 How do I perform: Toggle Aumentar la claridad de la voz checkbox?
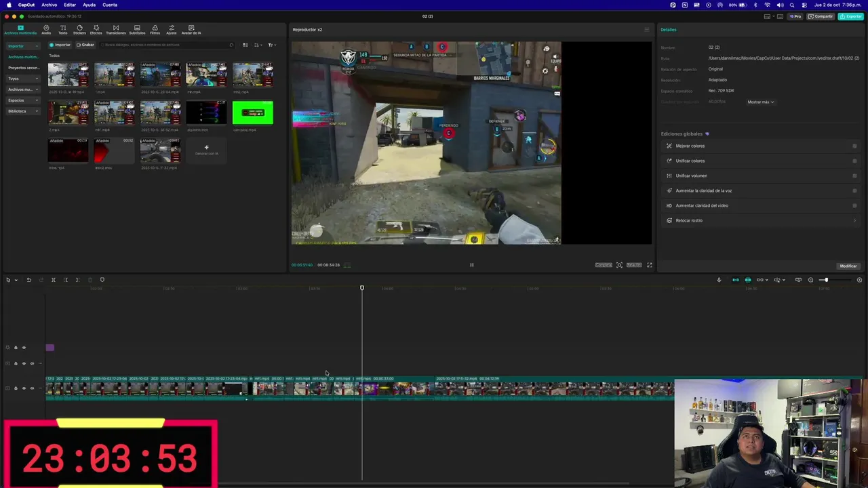pos(854,190)
